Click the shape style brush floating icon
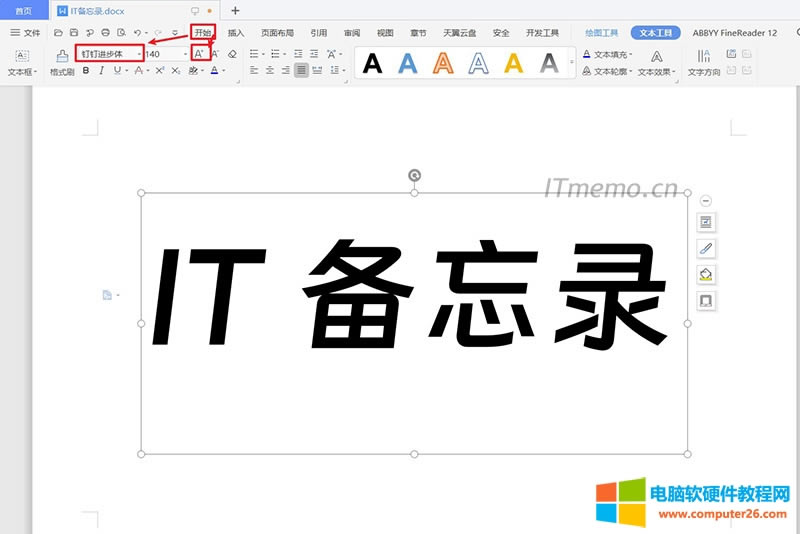The image size is (800, 534). click(706, 248)
